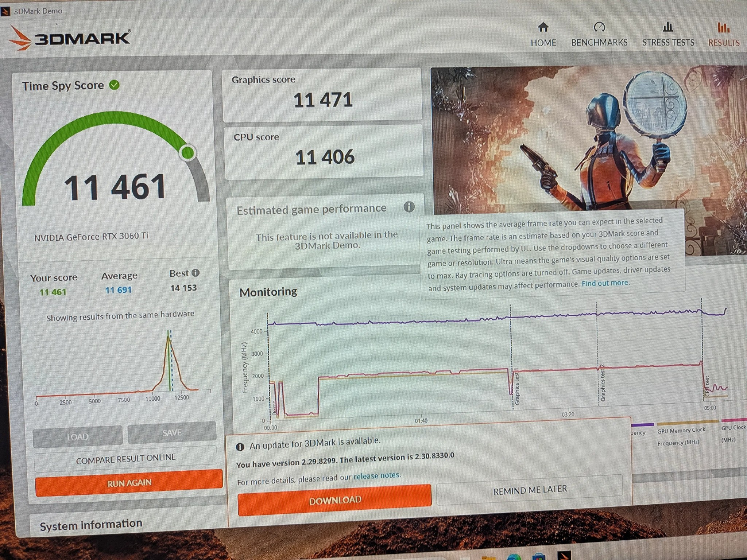The width and height of the screenshot is (747, 560).
Task: Follow the 'Find out more' link
Action: click(x=605, y=283)
